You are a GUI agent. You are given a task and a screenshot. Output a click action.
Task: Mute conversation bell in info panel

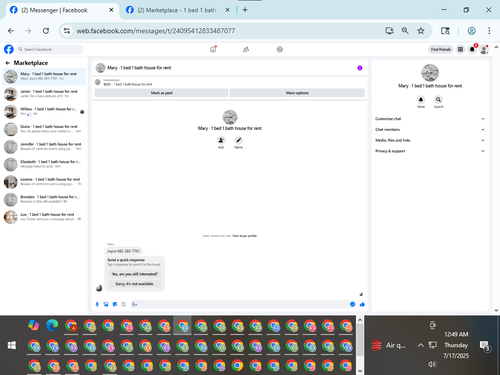pyautogui.click(x=421, y=99)
